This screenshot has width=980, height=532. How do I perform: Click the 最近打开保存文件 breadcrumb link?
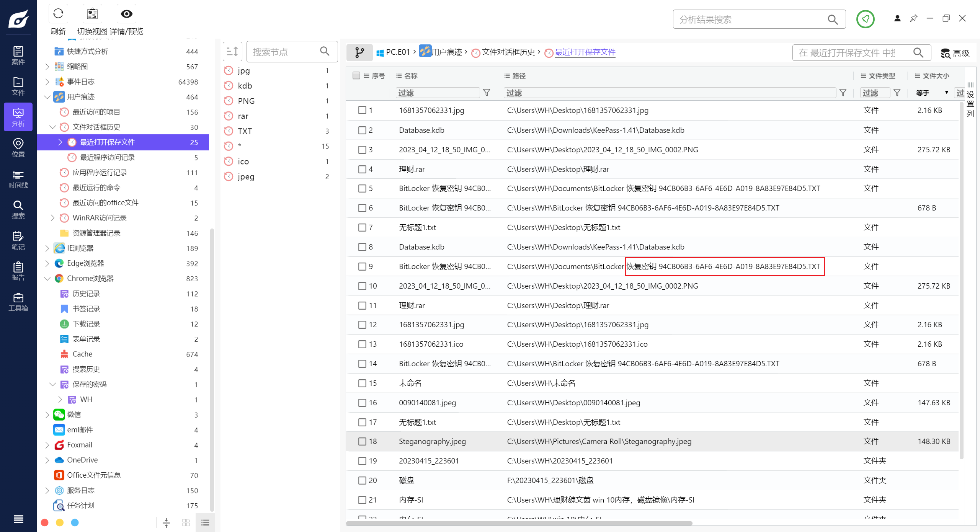coord(585,52)
